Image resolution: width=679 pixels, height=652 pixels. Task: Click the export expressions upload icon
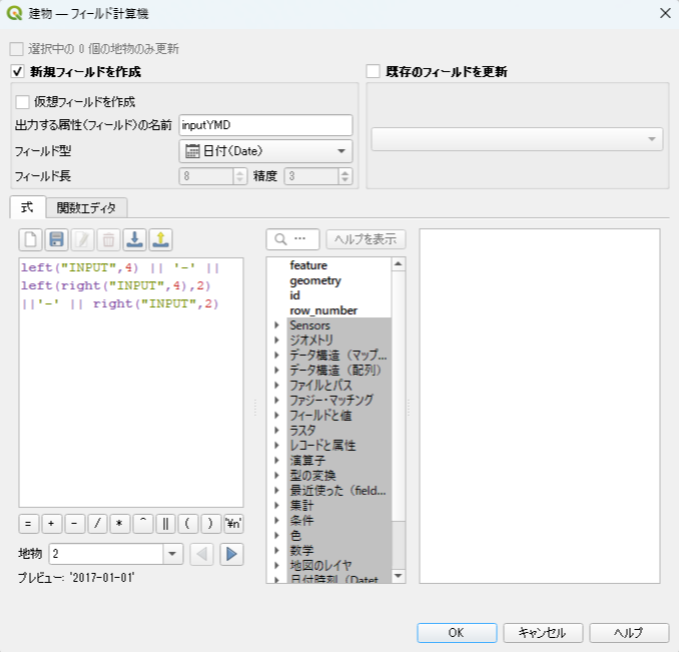point(161,239)
